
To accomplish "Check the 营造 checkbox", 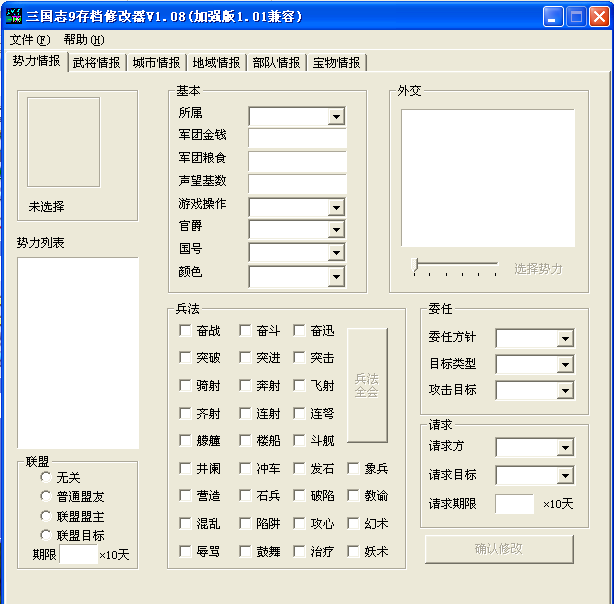I will pyautogui.click(x=185, y=495).
